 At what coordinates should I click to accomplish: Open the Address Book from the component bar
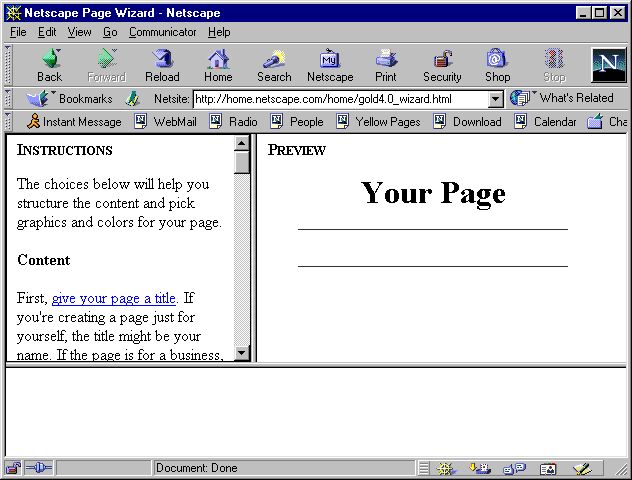click(548, 468)
